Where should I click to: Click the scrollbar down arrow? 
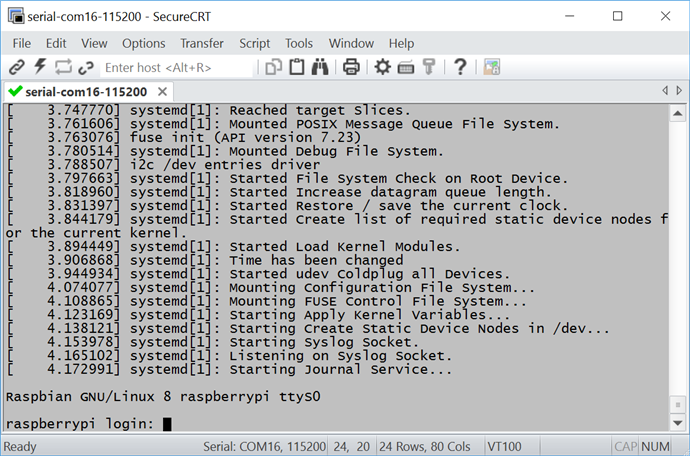click(678, 423)
